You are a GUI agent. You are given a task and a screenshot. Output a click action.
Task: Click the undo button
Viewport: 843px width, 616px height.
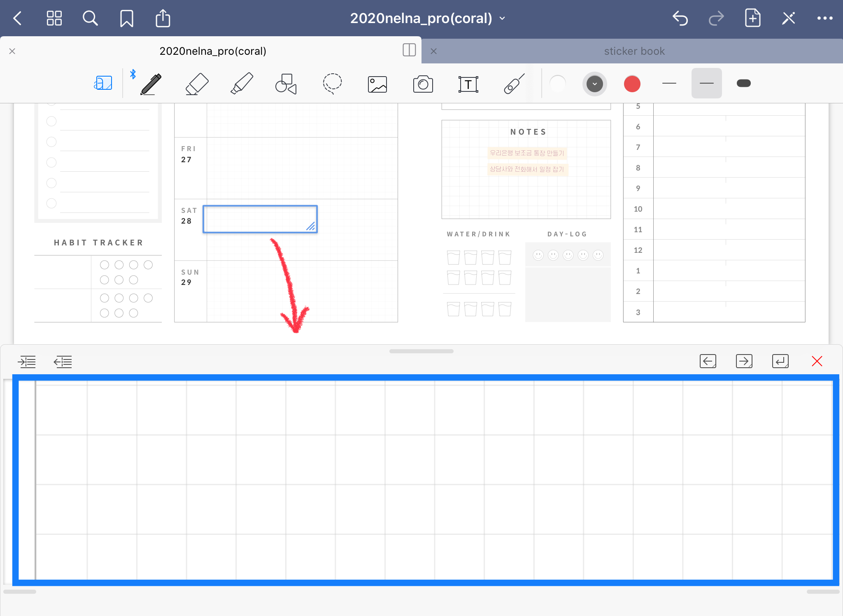[680, 18]
